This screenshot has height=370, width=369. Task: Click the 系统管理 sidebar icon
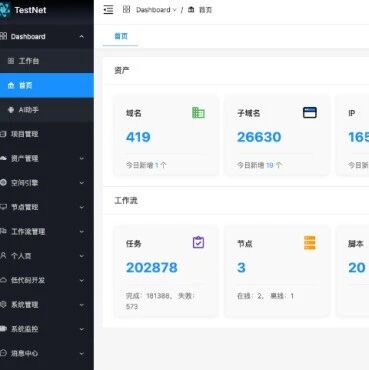tap(3, 304)
